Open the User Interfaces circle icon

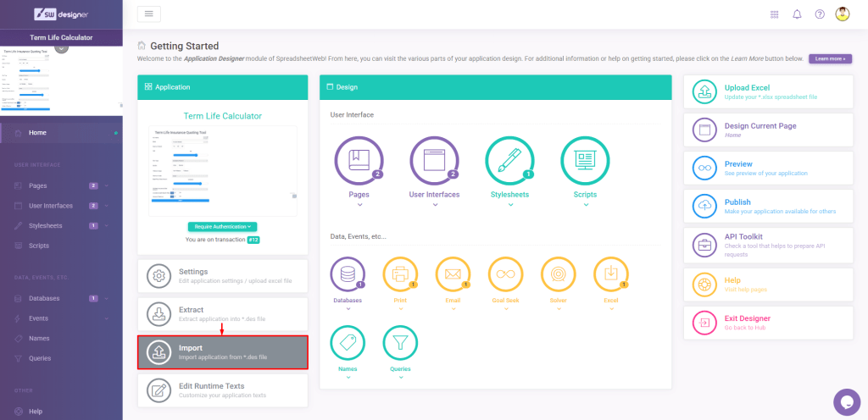(435, 161)
